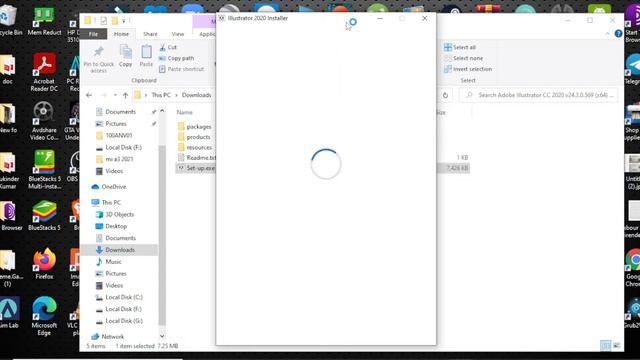Open BlueStacks 5 desktop shortcut
Viewport: 640px width, 360px height.
44,216
